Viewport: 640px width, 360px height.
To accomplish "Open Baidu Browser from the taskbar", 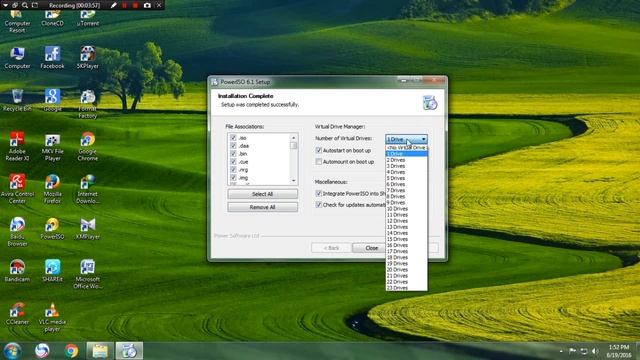I will 42,351.
